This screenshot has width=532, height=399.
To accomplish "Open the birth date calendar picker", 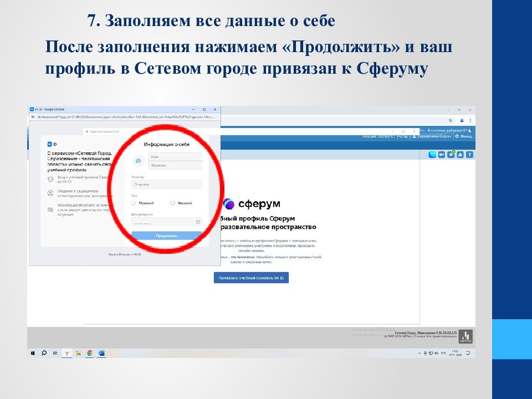I will [x=198, y=222].
